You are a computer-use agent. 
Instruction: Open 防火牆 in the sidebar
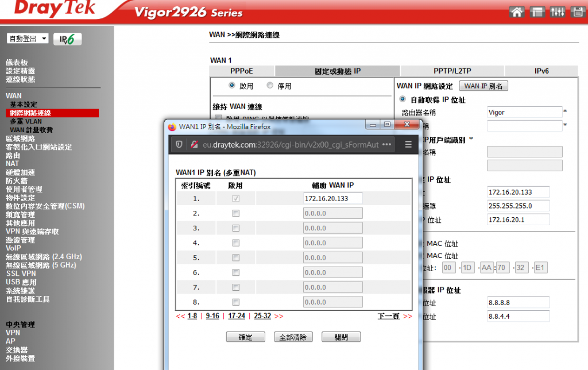point(17,181)
